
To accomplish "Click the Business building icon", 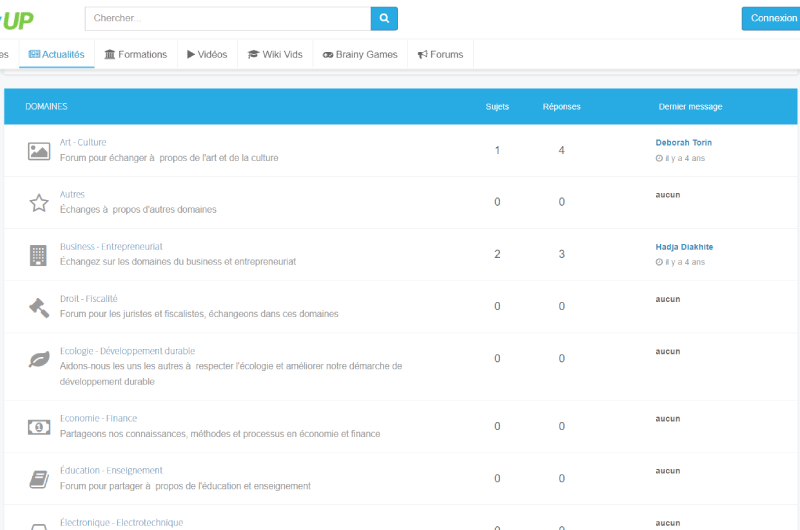I will (x=38, y=255).
